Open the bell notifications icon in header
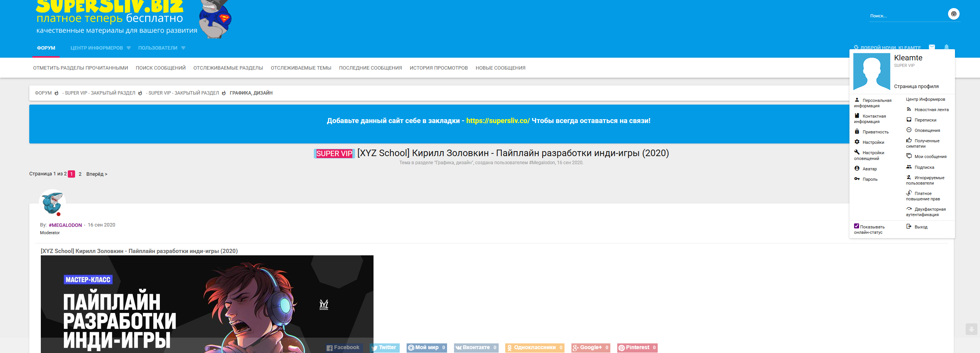The image size is (980, 353). (946, 47)
